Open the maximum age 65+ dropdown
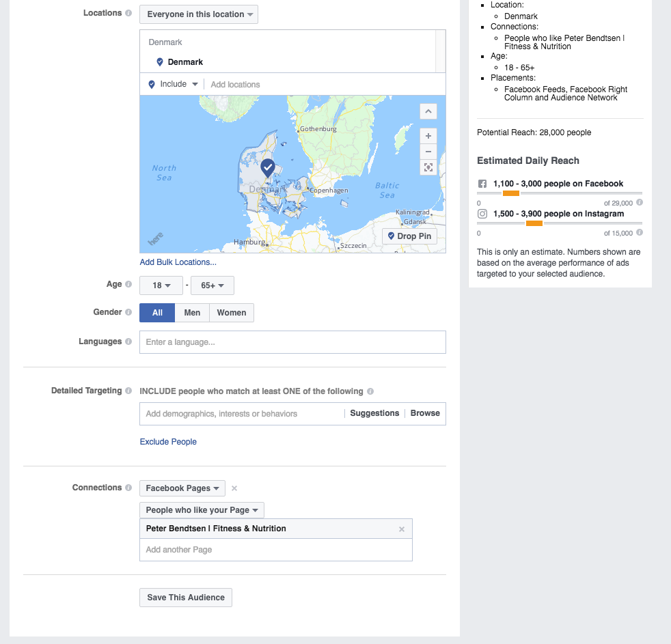Viewport: 671px width, 644px height. pos(213,285)
